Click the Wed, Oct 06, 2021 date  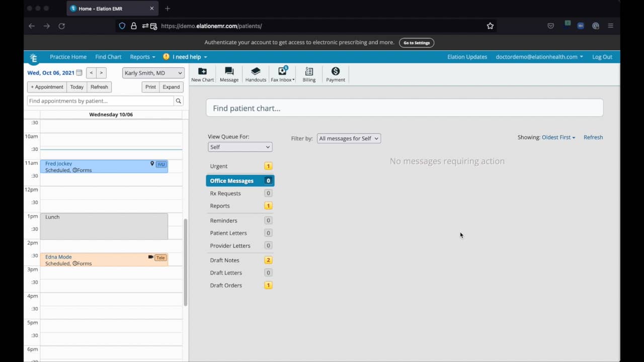(51, 73)
